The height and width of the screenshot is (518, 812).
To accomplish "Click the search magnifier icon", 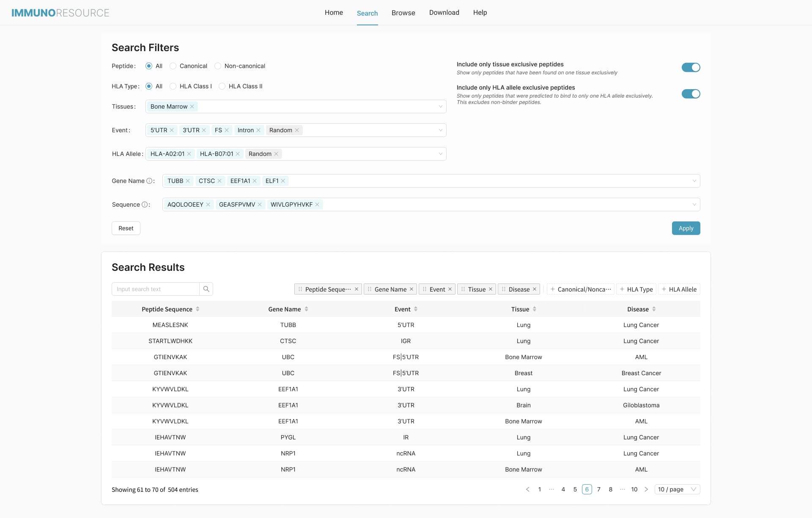I will pyautogui.click(x=206, y=289).
